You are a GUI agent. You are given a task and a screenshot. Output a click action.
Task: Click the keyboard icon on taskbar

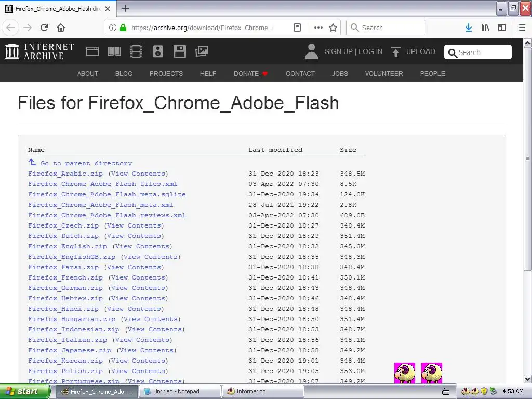(x=446, y=392)
